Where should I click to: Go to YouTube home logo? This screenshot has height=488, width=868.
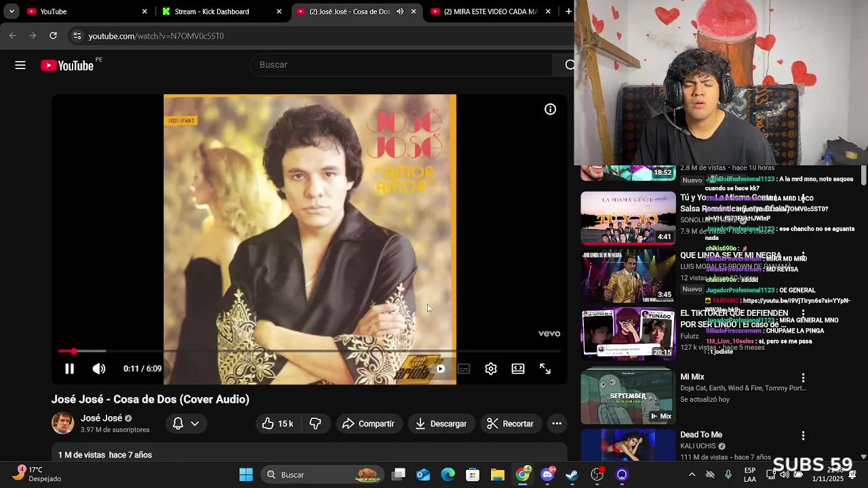pyautogui.click(x=67, y=65)
